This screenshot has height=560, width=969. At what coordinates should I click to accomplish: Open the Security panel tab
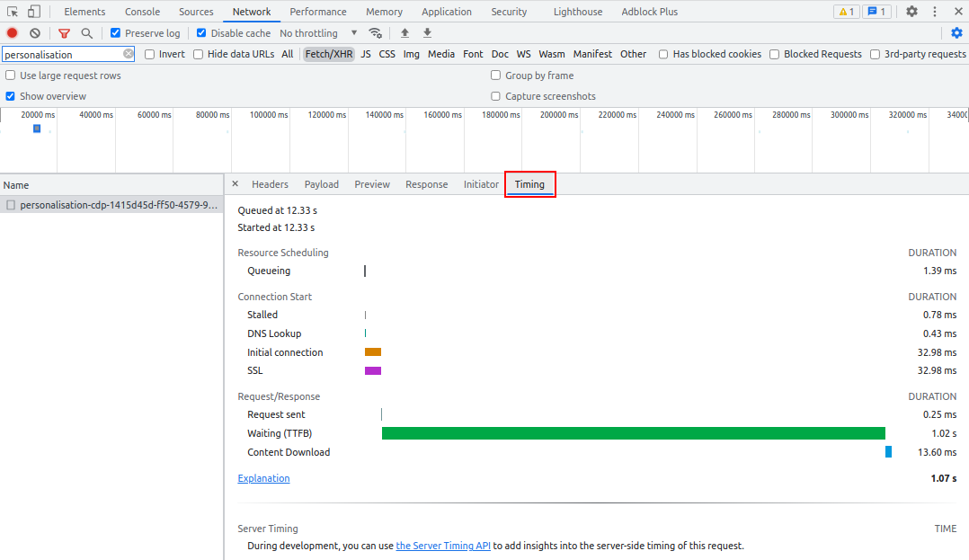click(509, 12)
